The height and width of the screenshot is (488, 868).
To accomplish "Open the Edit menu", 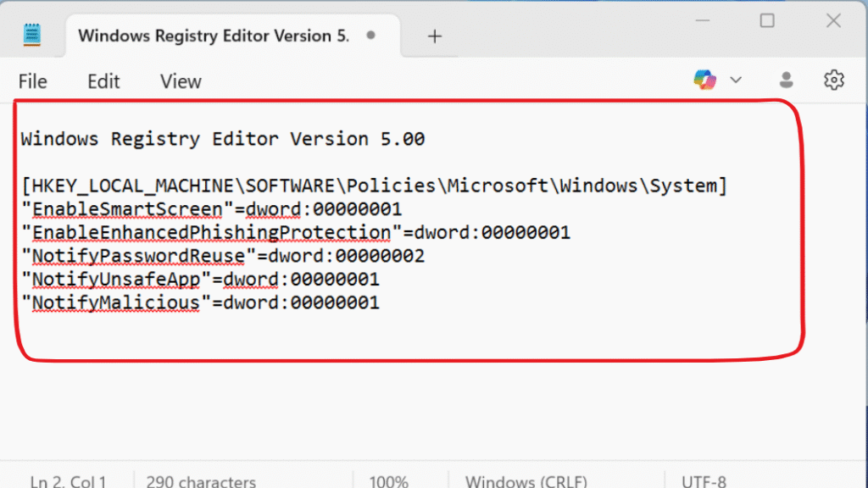I will click(x=103, y=81).
